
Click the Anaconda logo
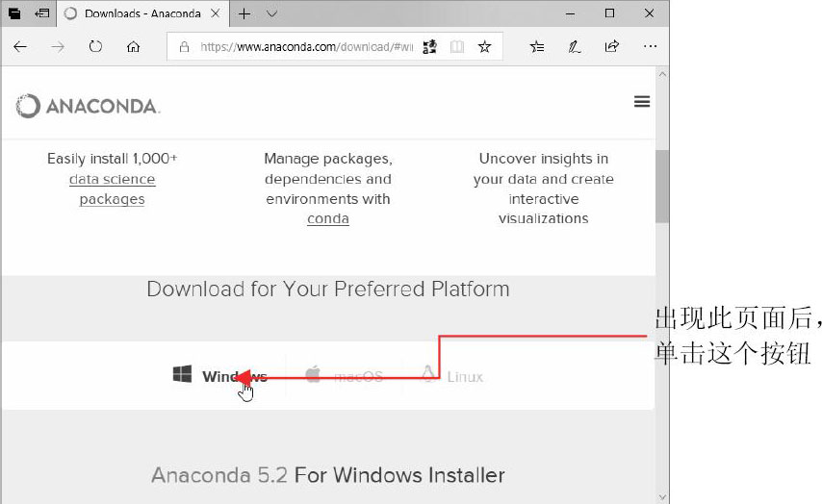click(x=88, y=106)
